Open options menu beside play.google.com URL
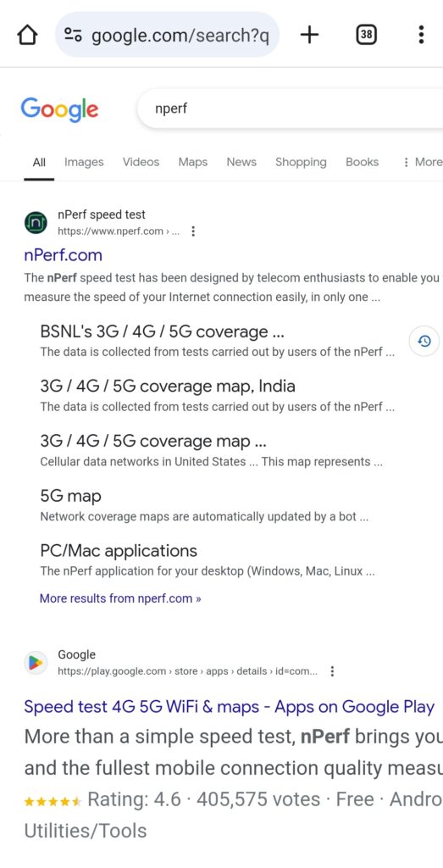Viewport: 443px width, 868px height. point(332,671)
